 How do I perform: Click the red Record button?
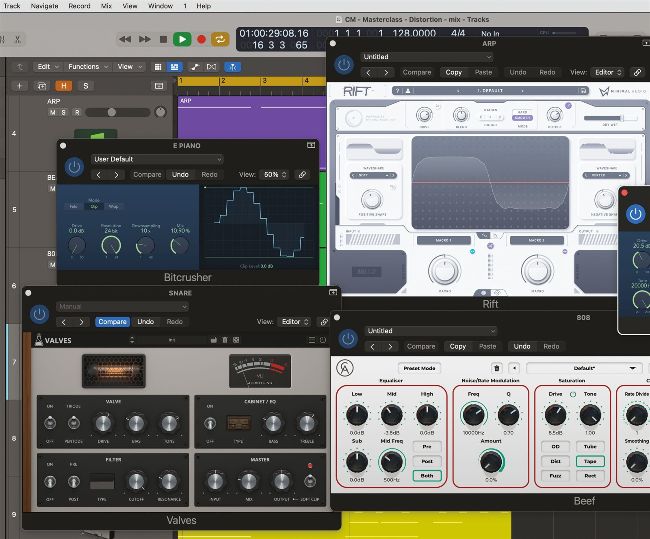201,39
